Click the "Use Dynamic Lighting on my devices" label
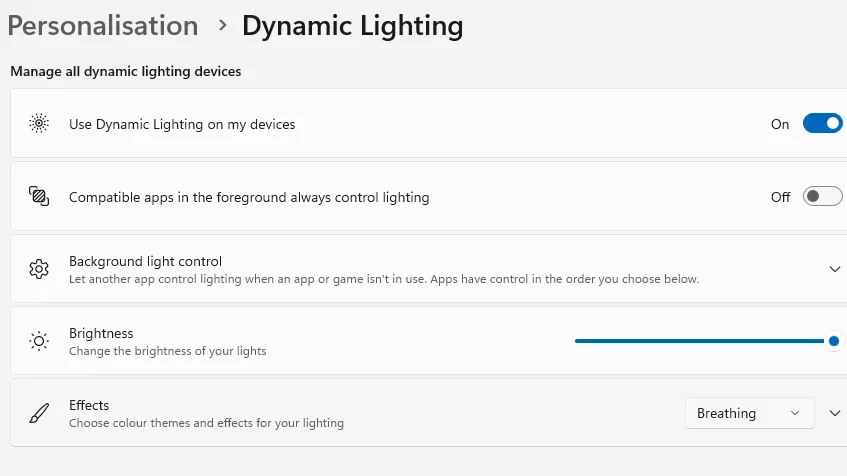The width and height of the screenshot is (847, 476). click(182, 125)
